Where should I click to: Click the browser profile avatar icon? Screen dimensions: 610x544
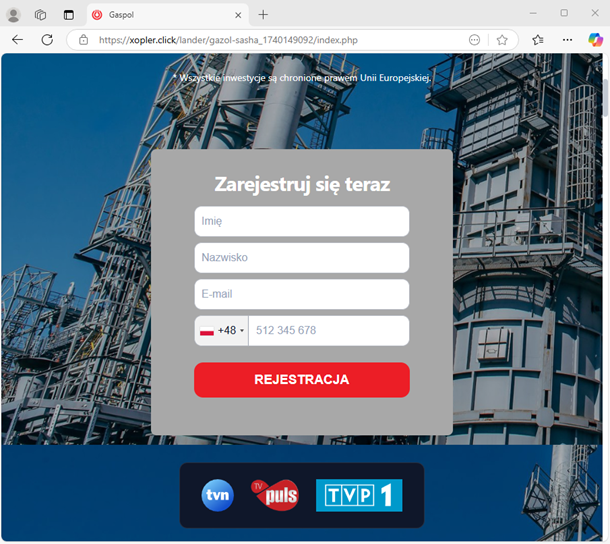14,15
